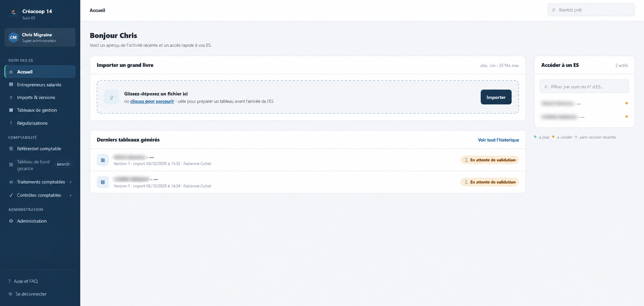644x306 pixels.
Task: Click the Référentiel comptable lines icon
Action: [11, 149]
